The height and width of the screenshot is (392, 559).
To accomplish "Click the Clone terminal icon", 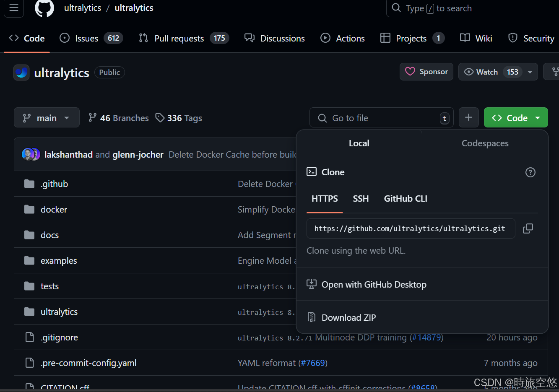I will point(312,172).
